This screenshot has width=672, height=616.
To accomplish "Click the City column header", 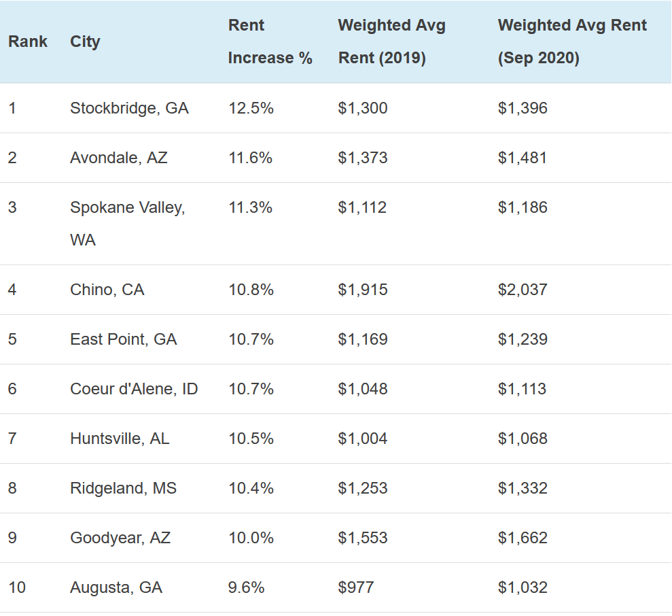I will (x=85, y=41).
